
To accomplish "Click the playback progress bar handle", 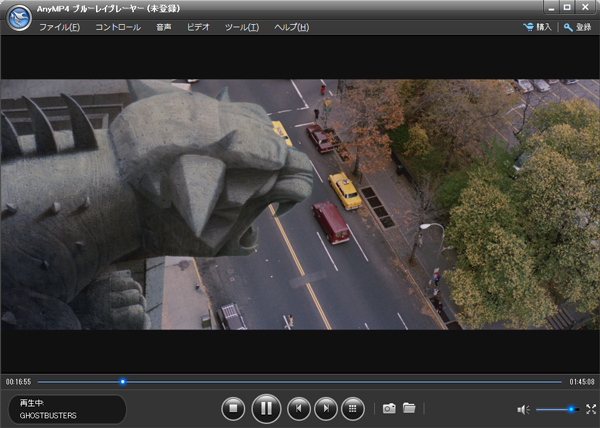I will (122, 382).
